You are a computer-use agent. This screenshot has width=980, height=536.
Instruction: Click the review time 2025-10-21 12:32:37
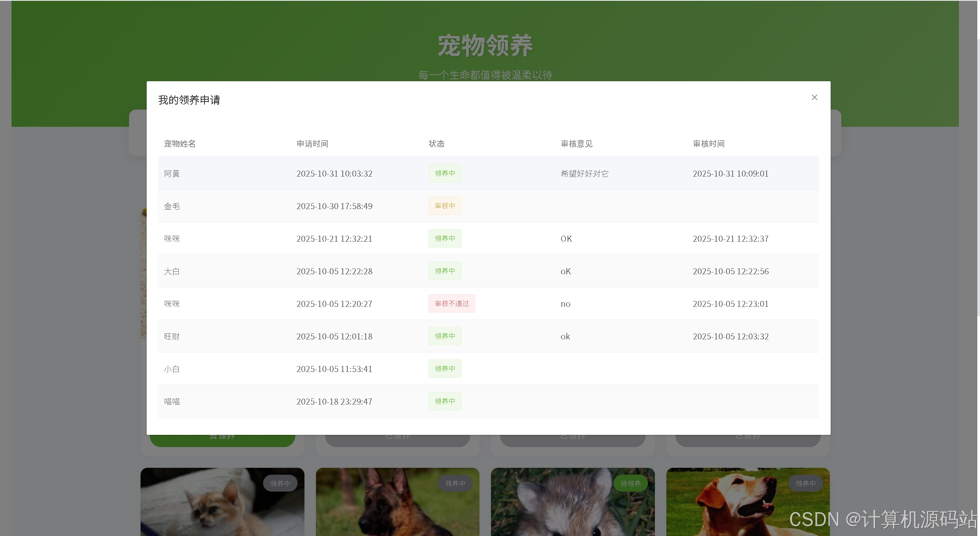tap(731, 239)
